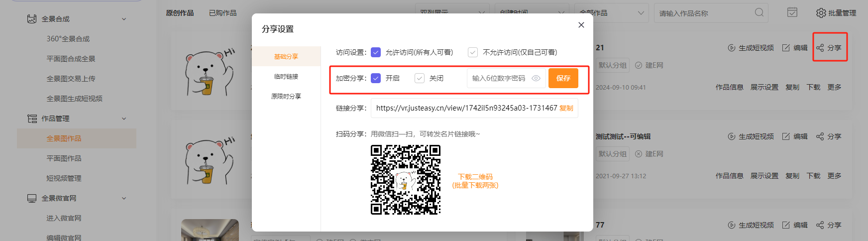
Task: Check 允许访问(所有人可看) option
Action: coord(376,52)
